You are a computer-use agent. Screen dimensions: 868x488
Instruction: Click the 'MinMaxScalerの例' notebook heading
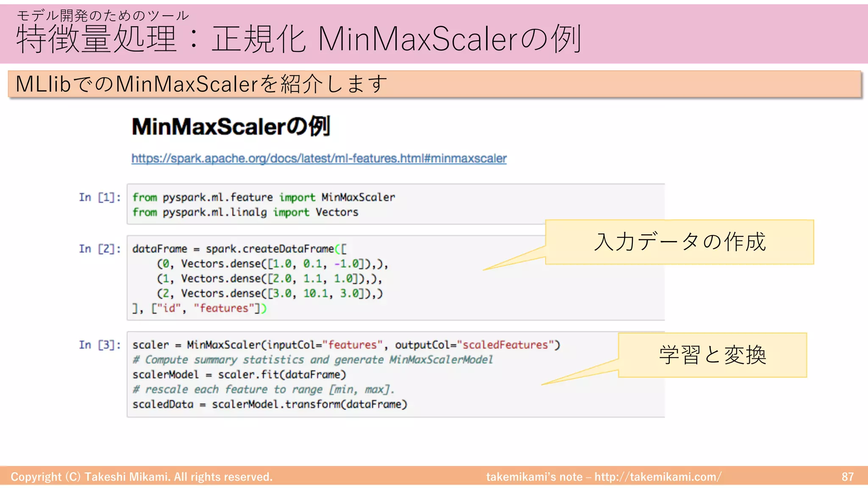pos(231,126)
